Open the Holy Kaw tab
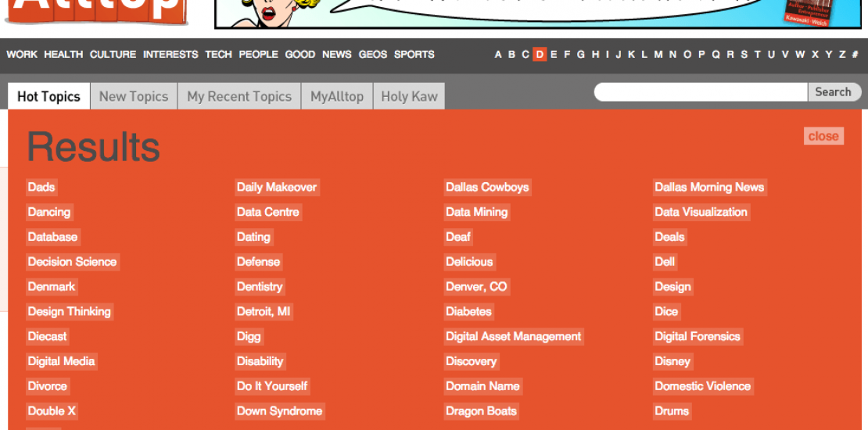 [x=409, y=97]
